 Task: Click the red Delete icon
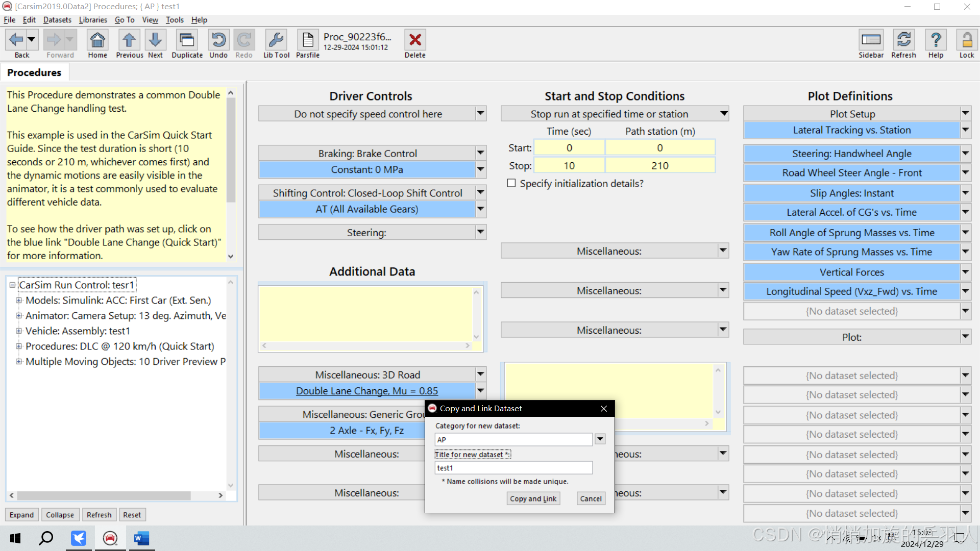[415, 40]
